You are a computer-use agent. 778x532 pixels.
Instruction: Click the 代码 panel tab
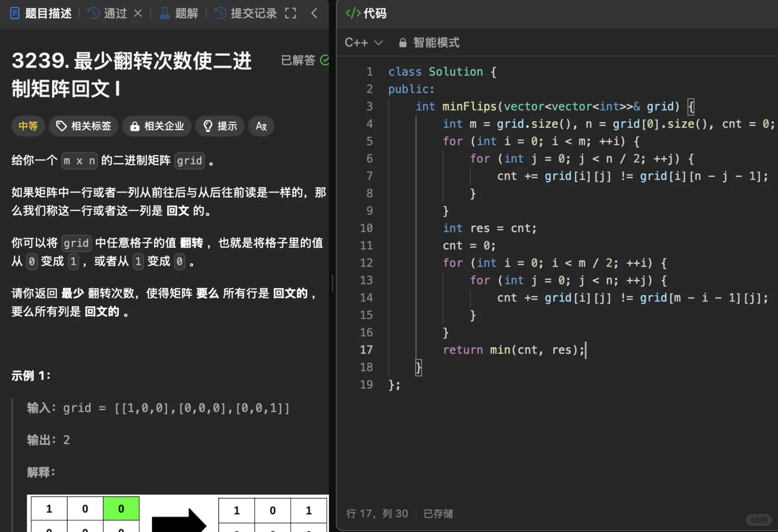tap(366, 13)
